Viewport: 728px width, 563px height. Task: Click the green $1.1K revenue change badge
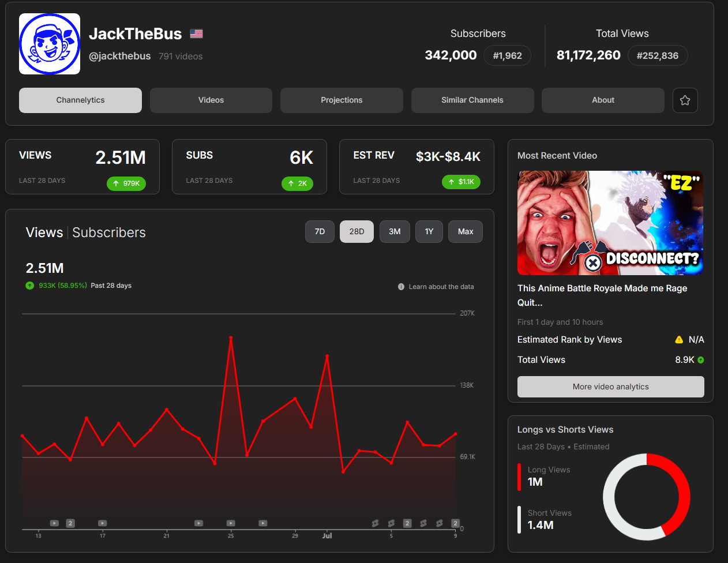[461, 182]
